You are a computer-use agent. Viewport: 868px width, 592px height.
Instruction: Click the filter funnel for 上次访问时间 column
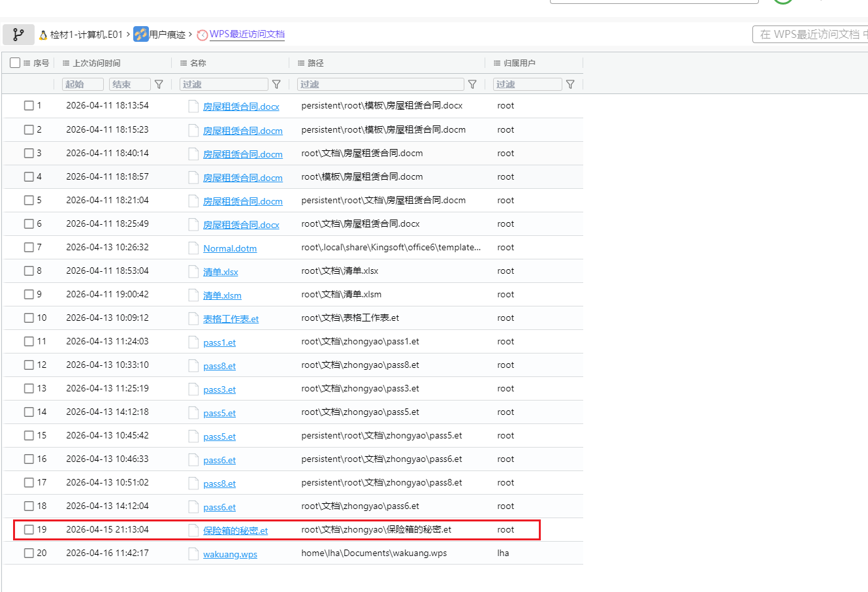coord(159,84)
